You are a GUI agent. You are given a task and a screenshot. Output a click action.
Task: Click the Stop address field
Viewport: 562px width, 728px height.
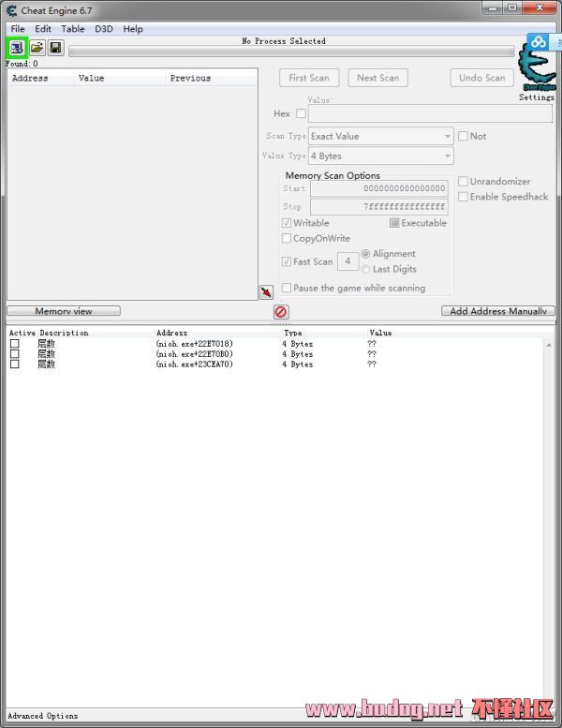[379, 207]
